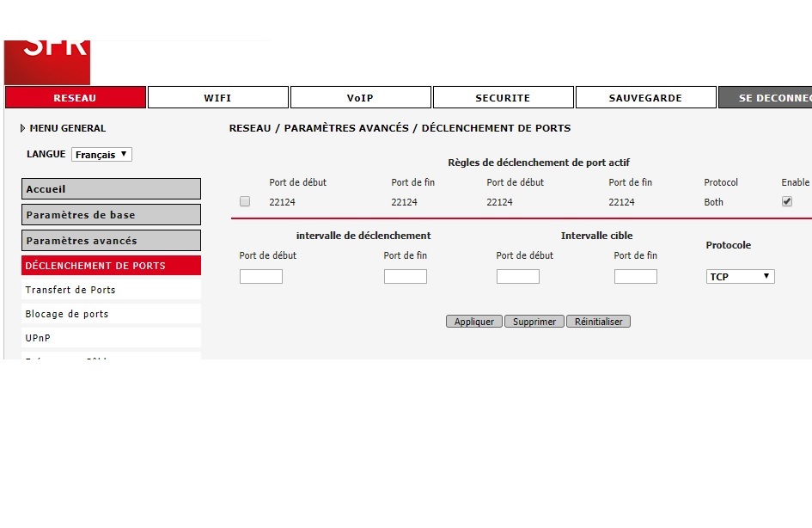Switch to the WIFI tab
The image size is (812, 528).
pos(217,98)
